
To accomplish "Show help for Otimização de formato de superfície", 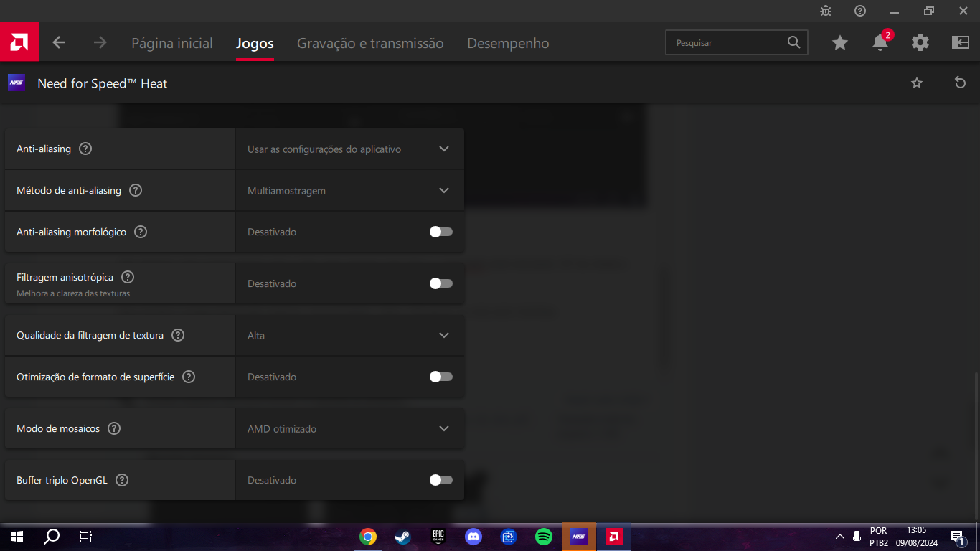I will [189, 377].
